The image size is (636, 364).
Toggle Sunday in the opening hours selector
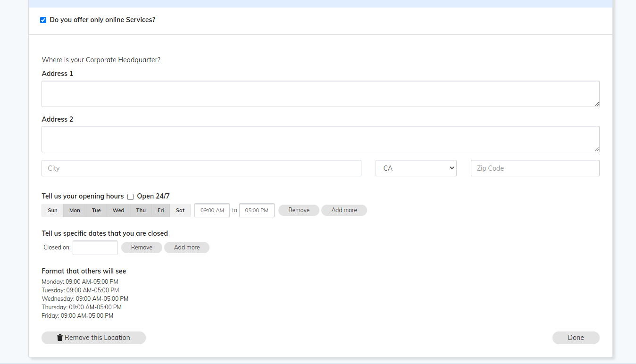click(52, 210)
